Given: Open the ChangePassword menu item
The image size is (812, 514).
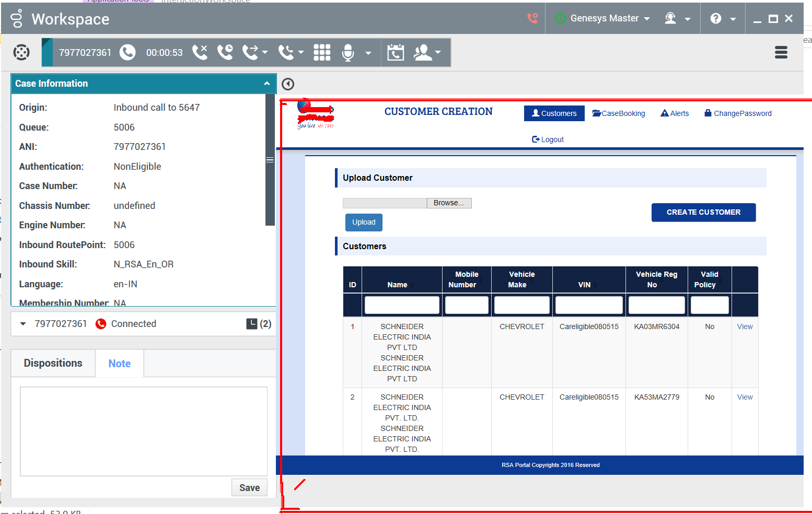Looking at the screenshot, I should 738,113.
